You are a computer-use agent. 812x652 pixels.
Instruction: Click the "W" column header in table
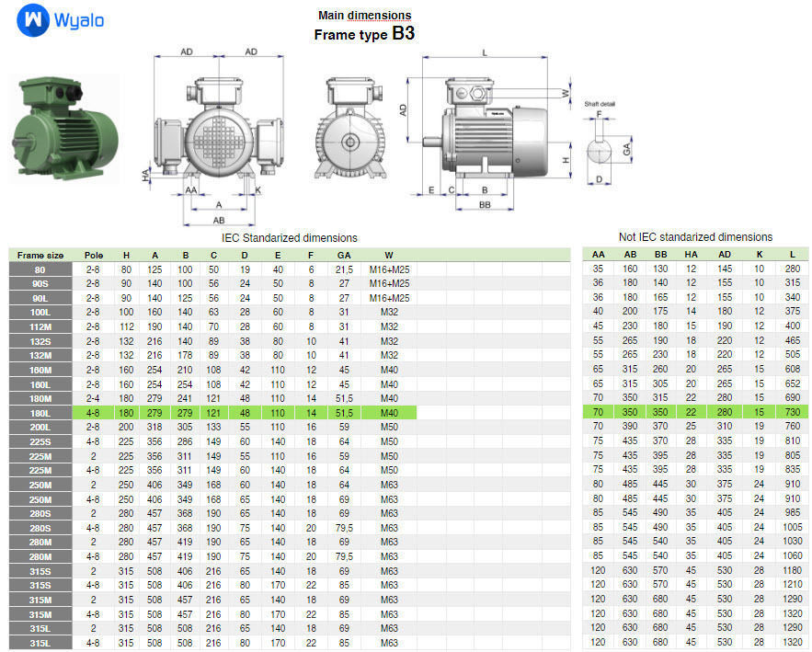[x=389, y=256]
